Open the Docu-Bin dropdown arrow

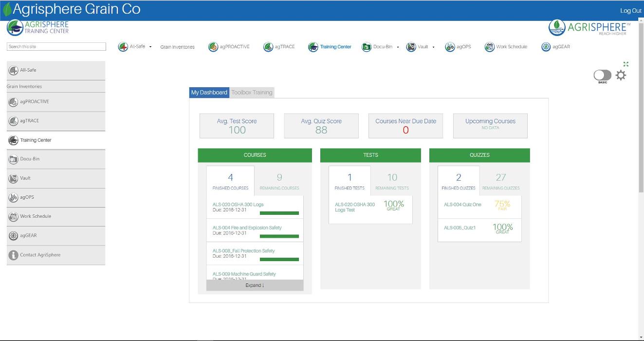(x=398, y=47)
